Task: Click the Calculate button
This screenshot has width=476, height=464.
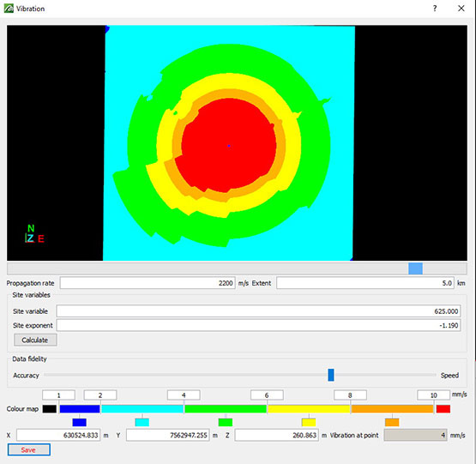Action: pyautogui.click(x=35, y=340)
